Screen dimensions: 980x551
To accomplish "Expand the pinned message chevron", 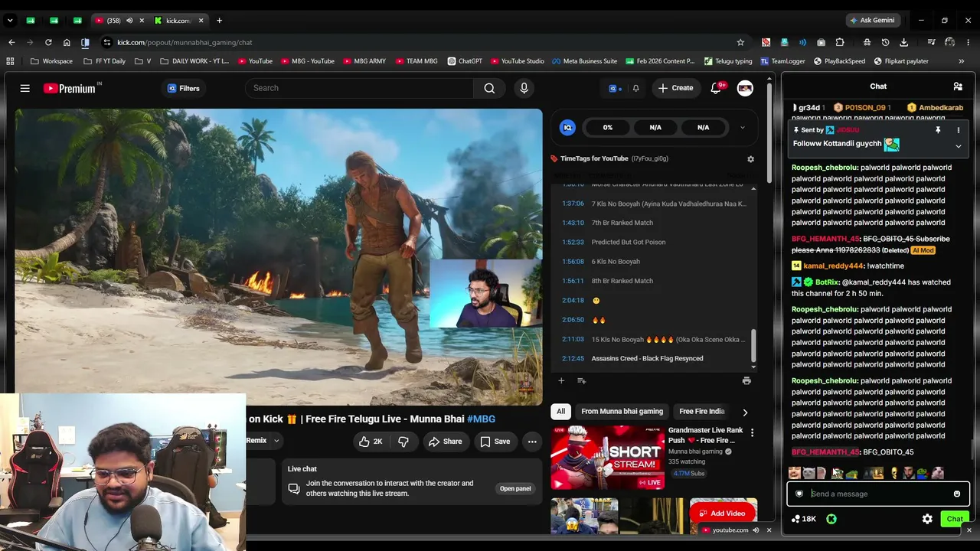I will [x=958, y=146].
